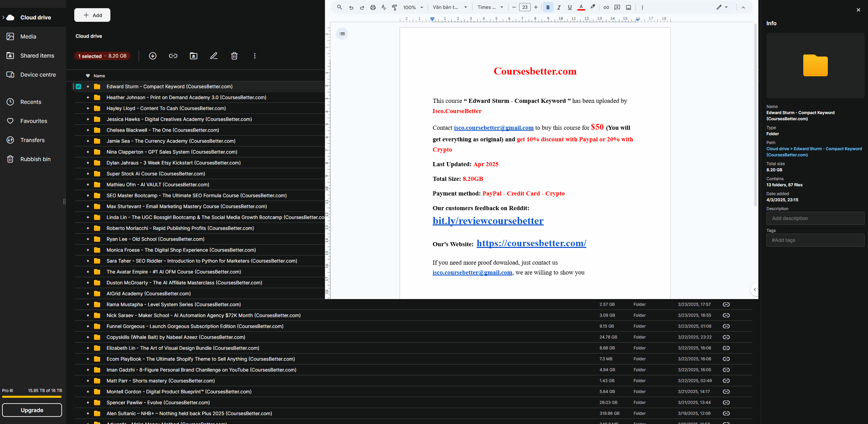Click the get link icon for selected folder
The height and width of the screenshot is (424, 868).
173,56
